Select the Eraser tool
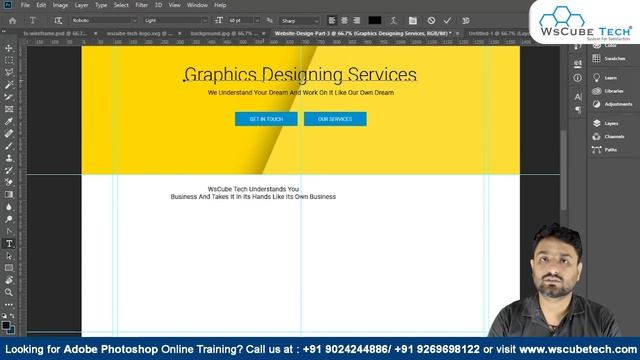 tap(9, 182)
